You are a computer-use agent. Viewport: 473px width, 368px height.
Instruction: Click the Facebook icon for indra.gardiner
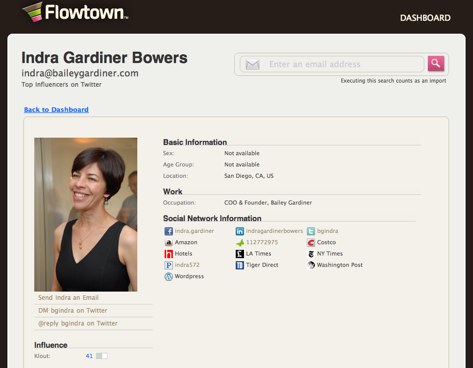click(169, 231)
